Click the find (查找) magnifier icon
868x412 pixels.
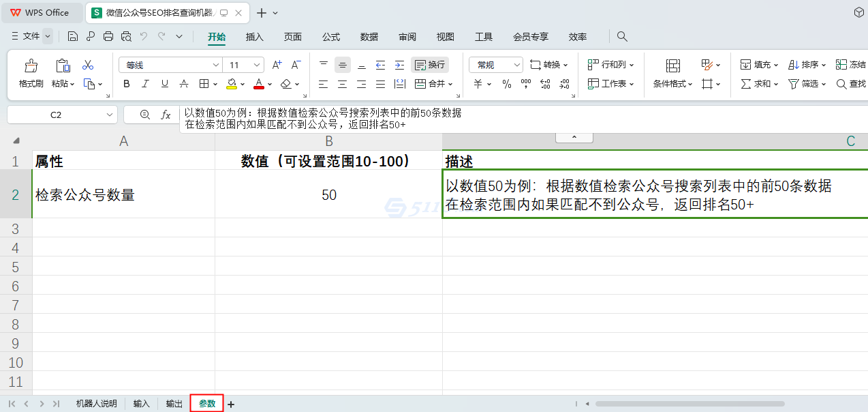tap(842, 83)
